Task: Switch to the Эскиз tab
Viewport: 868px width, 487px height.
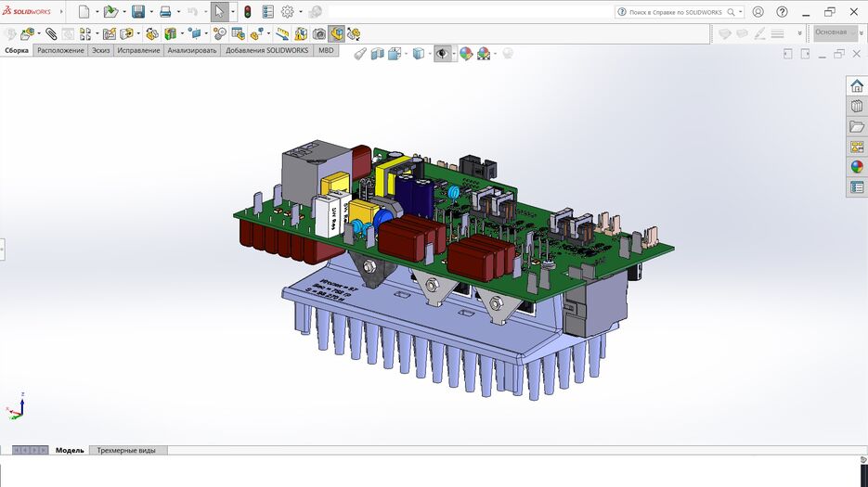Action: click(x=101, y=51)
